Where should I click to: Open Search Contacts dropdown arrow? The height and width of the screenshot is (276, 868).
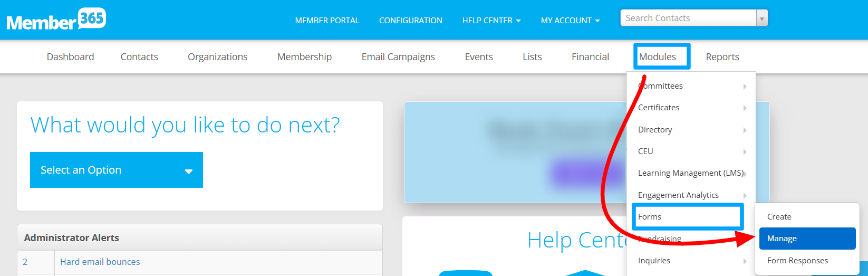[x=761, y=18]
